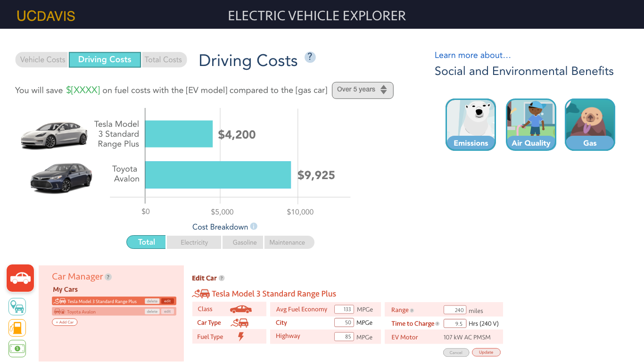Click the Time to Charge hours field
The image size is (644, 362).
click(x=455, y=323)
